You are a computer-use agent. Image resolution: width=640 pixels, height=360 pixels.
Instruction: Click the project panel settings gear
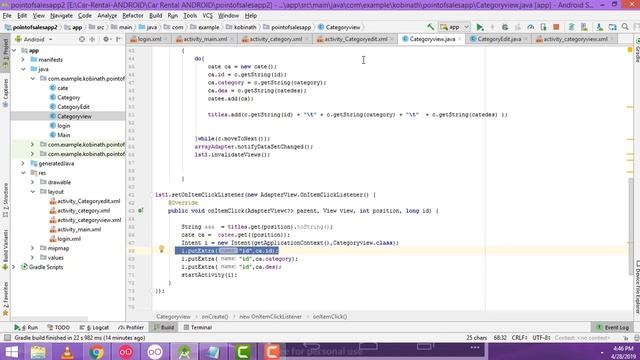click(x=106, y=39)
